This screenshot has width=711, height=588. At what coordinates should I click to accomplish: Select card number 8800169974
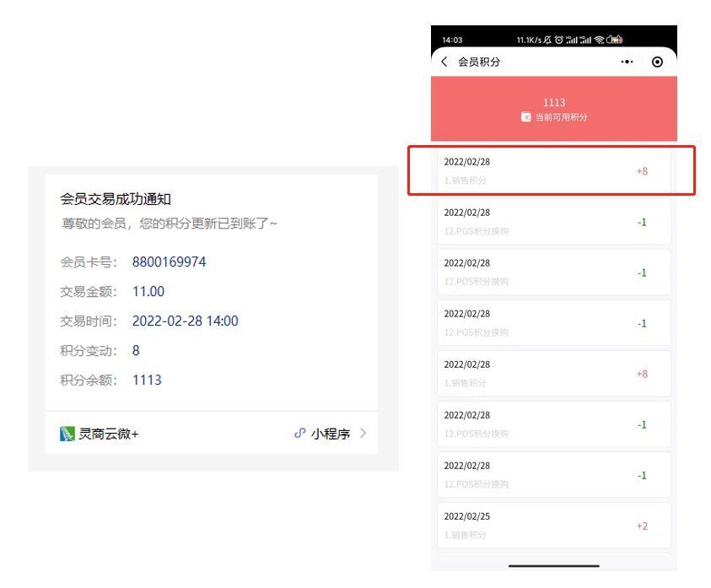pos(170,262)
